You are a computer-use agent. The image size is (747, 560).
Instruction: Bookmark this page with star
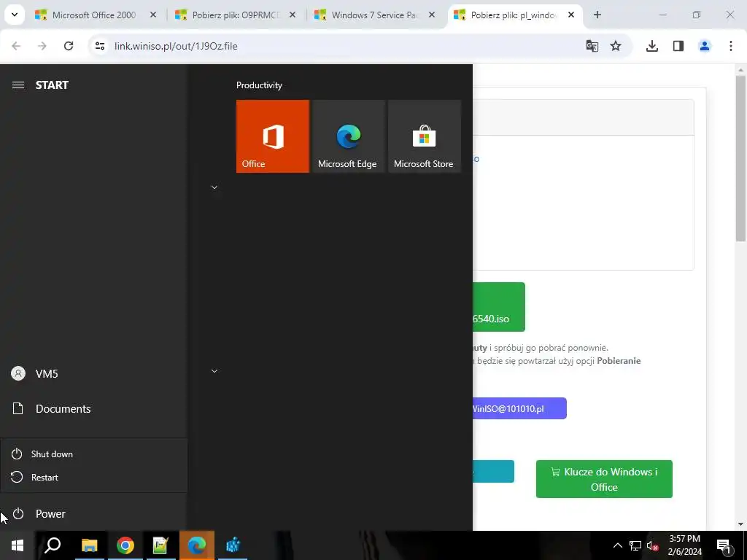pyautogui.click(x=616, y=46)
